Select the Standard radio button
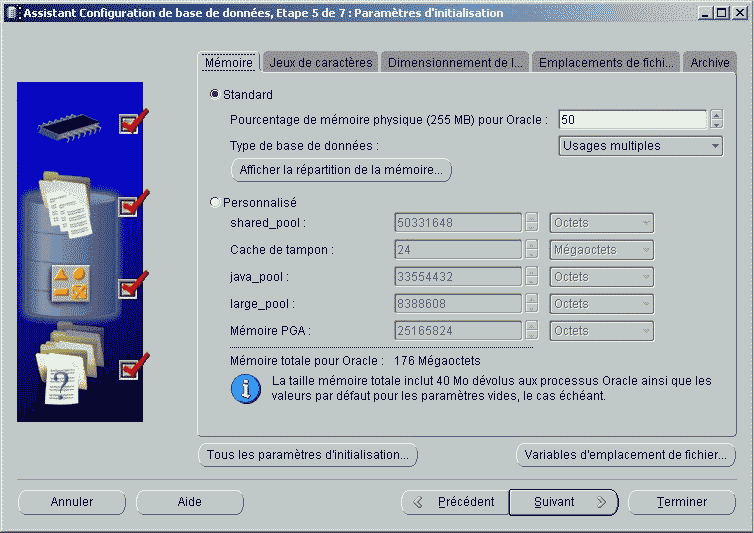 [215, 95]
